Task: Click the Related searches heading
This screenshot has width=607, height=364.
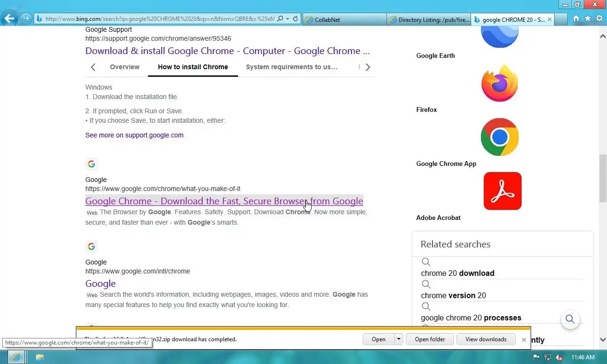Action: (x=455, y=244)
